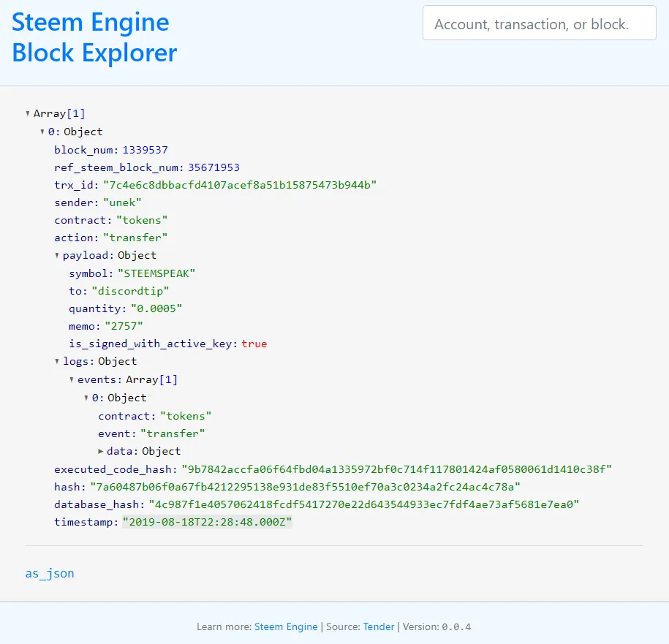The height and width of the screenshot is (644, 669).
Task: Click the executed_code_hash key label
Action: coord(116,469)
